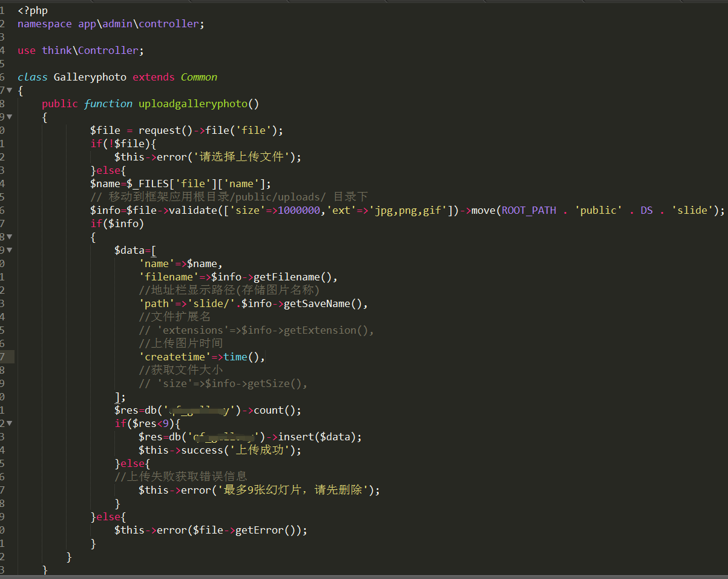Click the 'public' string in move()
The height and width of the screenshot is (579, 728).
click(x=598, y=210)
